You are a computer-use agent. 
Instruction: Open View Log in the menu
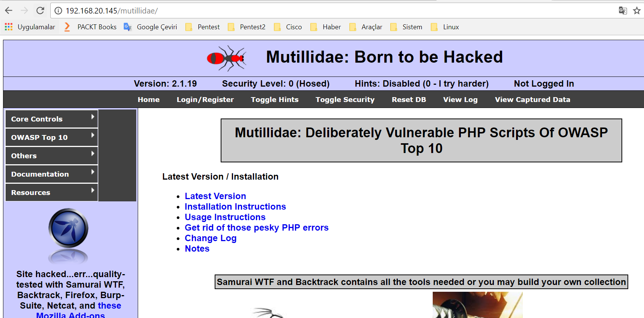(x=460, y=100)
